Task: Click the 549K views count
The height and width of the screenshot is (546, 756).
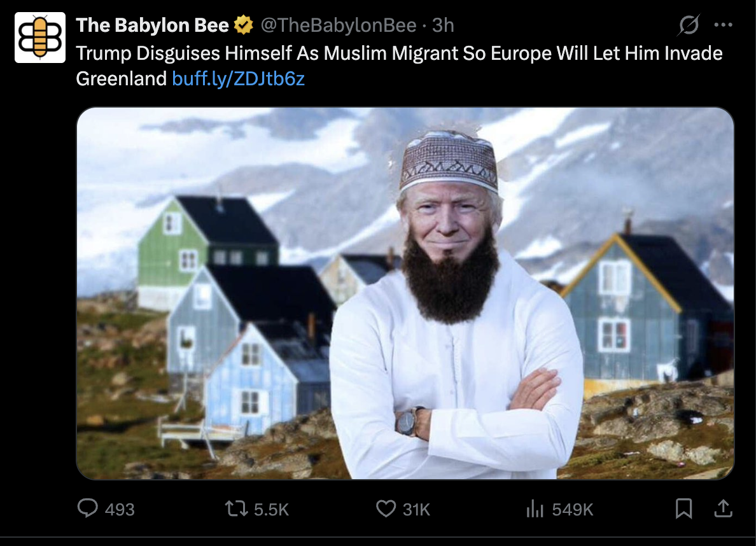Action: click(572, 509)
